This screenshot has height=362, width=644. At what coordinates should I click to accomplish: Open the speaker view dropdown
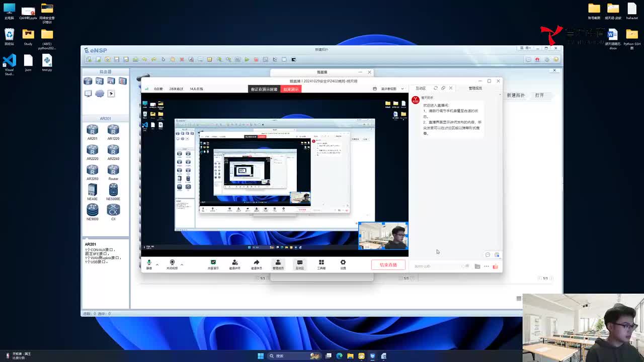[391, 88]
